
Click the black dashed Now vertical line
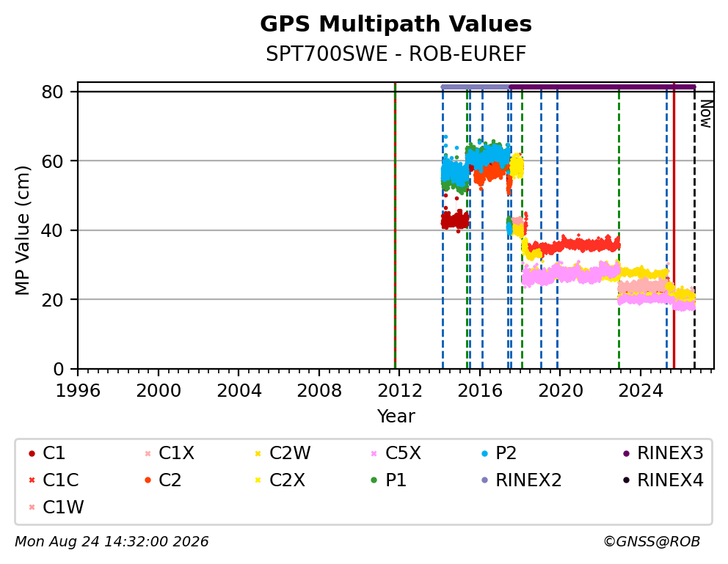click(694, 227)
